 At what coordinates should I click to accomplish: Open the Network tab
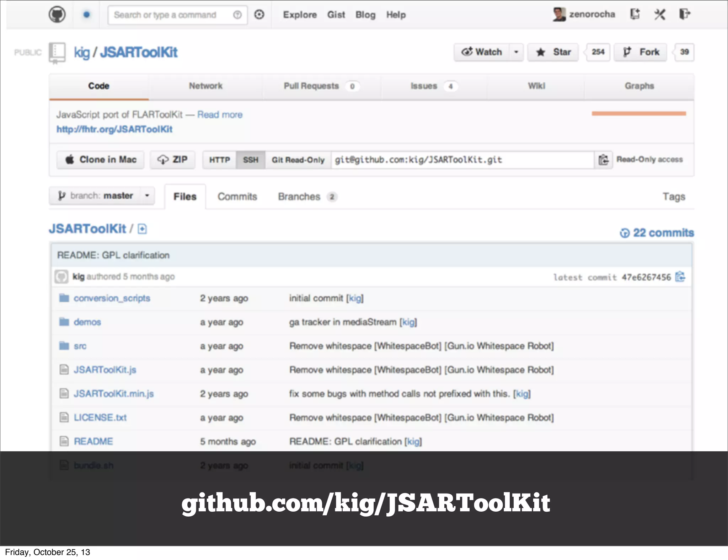[205, 86]
